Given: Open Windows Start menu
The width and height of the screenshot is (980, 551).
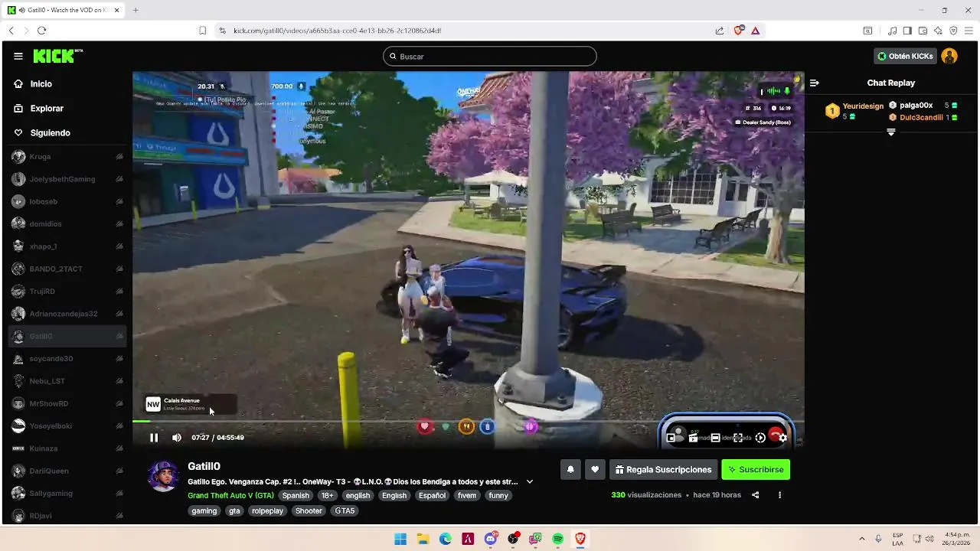Looking at the screenshot, I should point(400,539).
